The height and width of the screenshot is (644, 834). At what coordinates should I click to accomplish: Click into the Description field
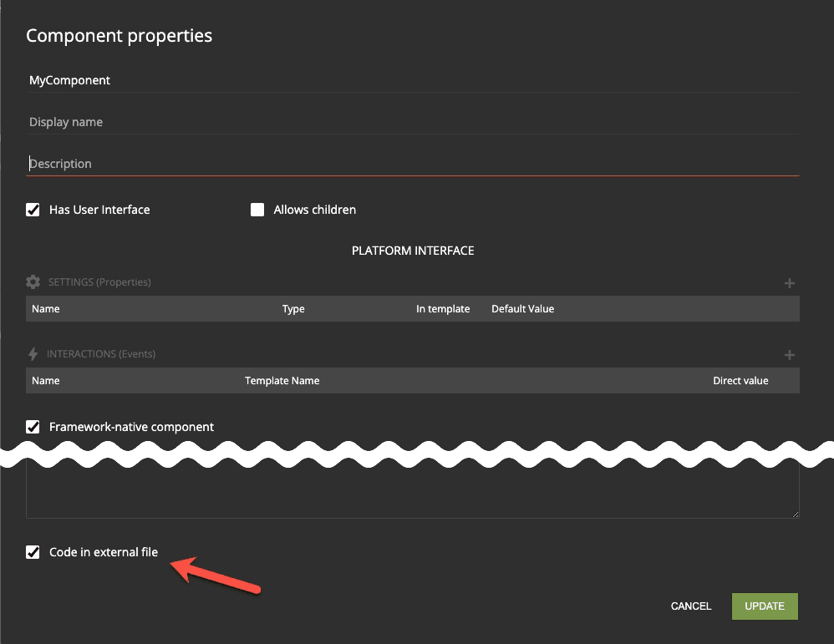coord(413,164)
